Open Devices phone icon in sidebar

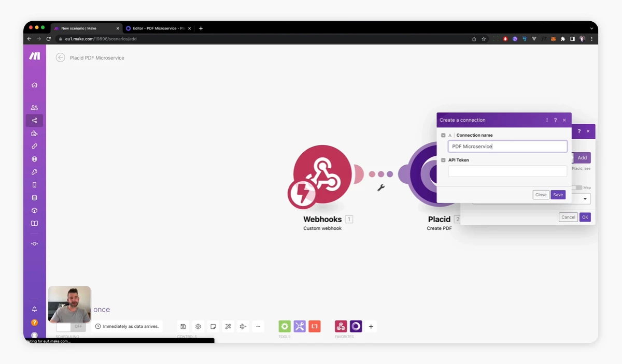34,185
